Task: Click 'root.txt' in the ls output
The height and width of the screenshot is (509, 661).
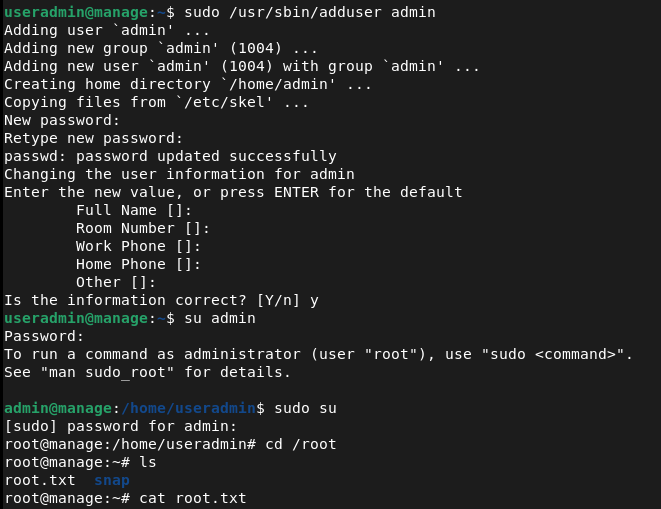Action: point(40,480)
